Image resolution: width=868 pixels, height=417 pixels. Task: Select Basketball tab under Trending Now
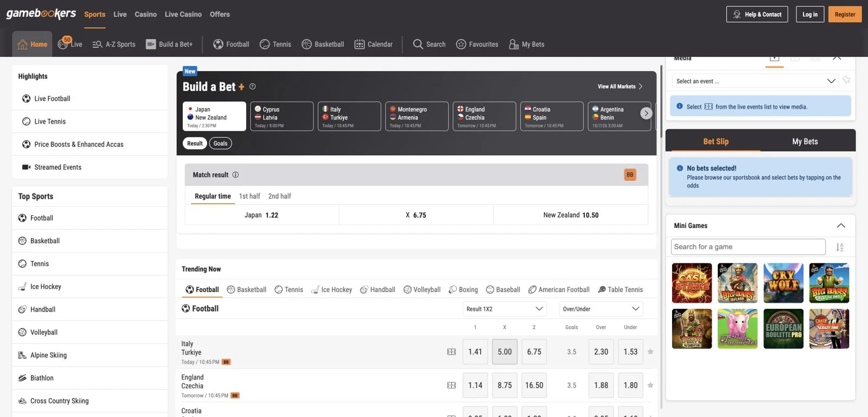coord(246,289)
